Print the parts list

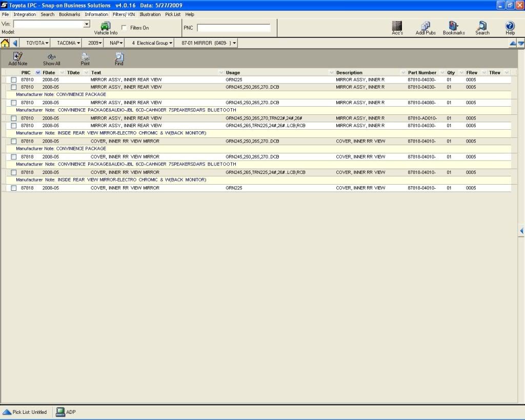pos(85,59)
